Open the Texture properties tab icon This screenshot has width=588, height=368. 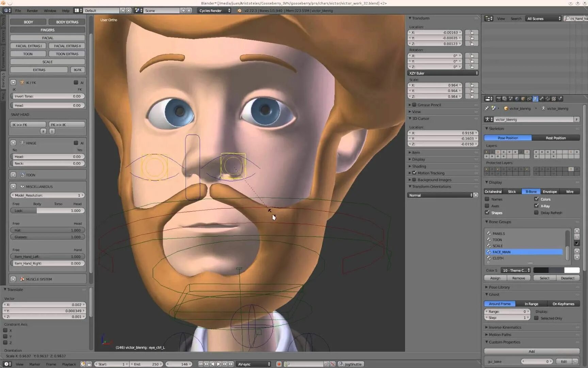(554, 99)
